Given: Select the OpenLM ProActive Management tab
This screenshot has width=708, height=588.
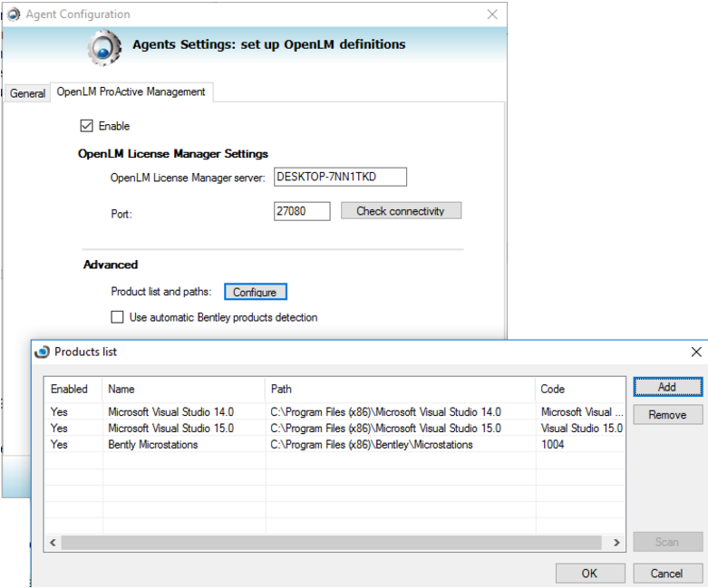Looking at the screenshot, I should [131, 92].
